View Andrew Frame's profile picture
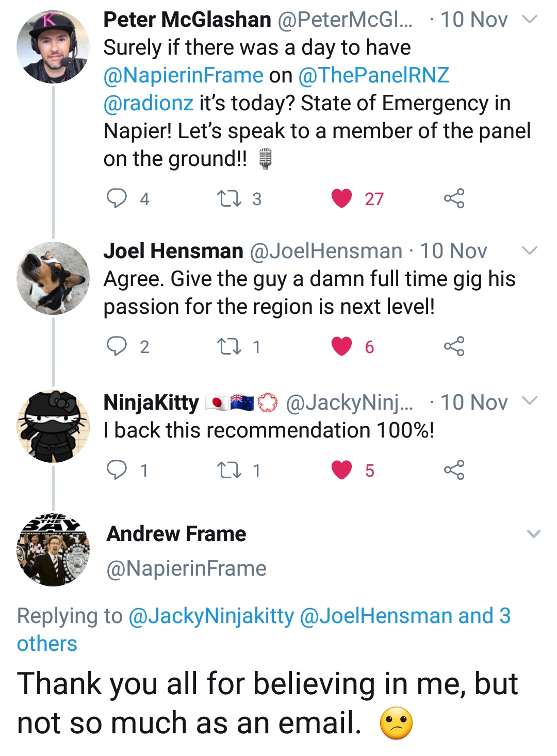 [53, 550]
